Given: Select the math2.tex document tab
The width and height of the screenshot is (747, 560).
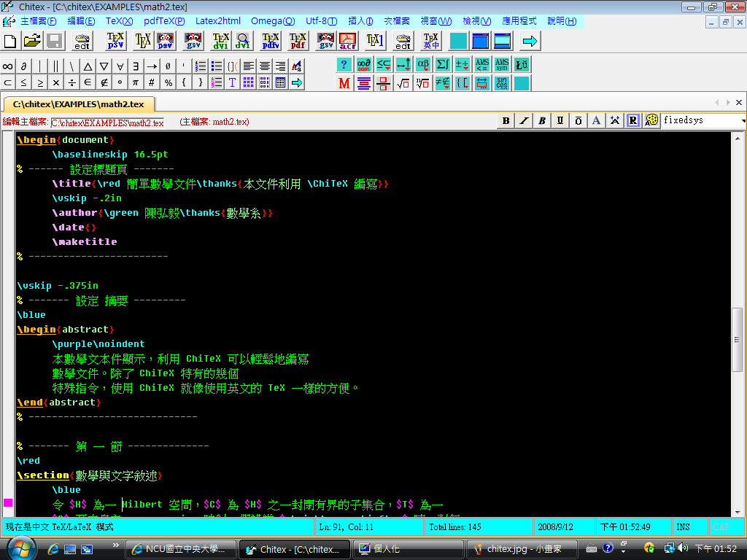Looking at the screenshot, I should coord(79,104).
